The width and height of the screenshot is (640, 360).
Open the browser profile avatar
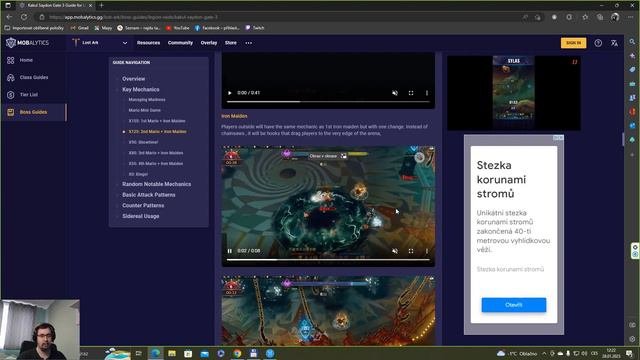point(615,17)
